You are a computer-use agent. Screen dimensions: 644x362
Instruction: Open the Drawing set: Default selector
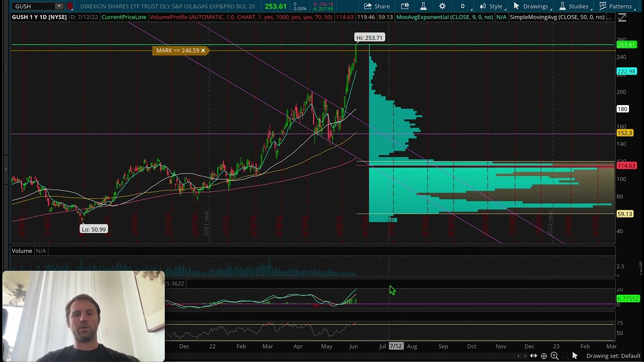pyautogui.click(x=613, y=356)
